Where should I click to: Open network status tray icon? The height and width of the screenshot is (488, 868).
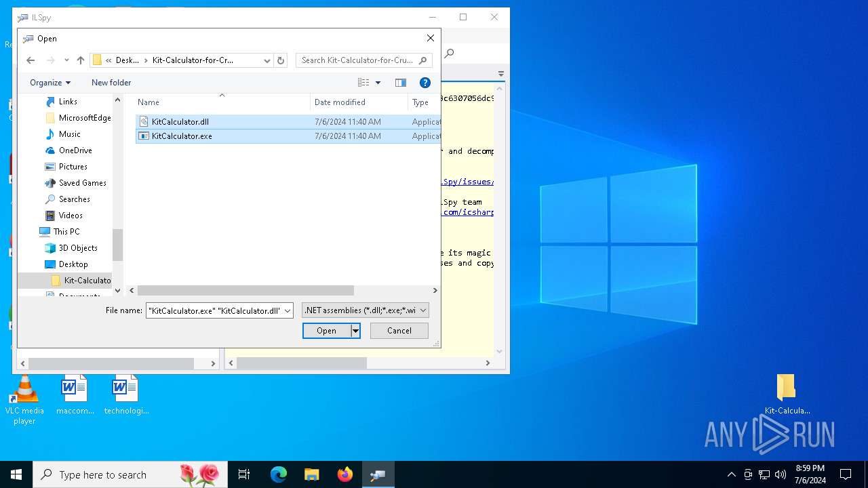(x=764, y=474)
